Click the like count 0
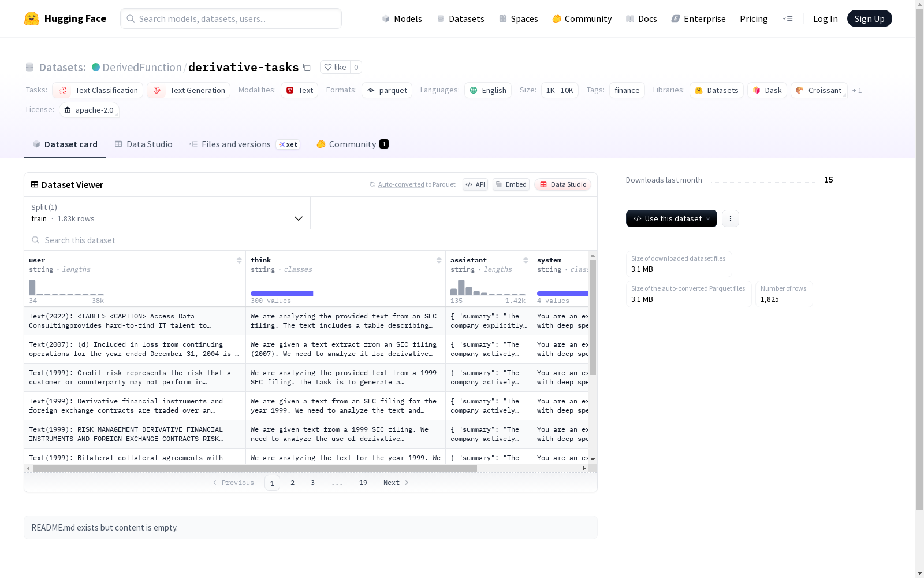This screenshot has height=578, width=924. tap(356, 67)
